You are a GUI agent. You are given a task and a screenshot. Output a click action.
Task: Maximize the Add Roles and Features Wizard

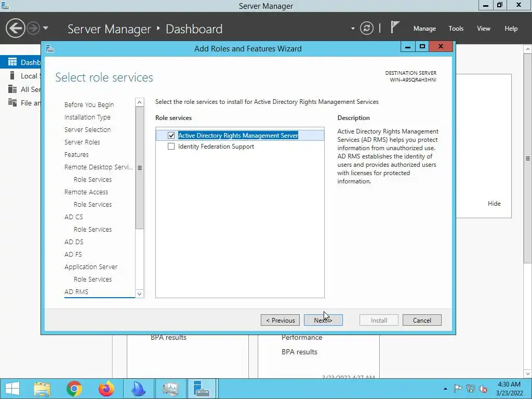422,46
